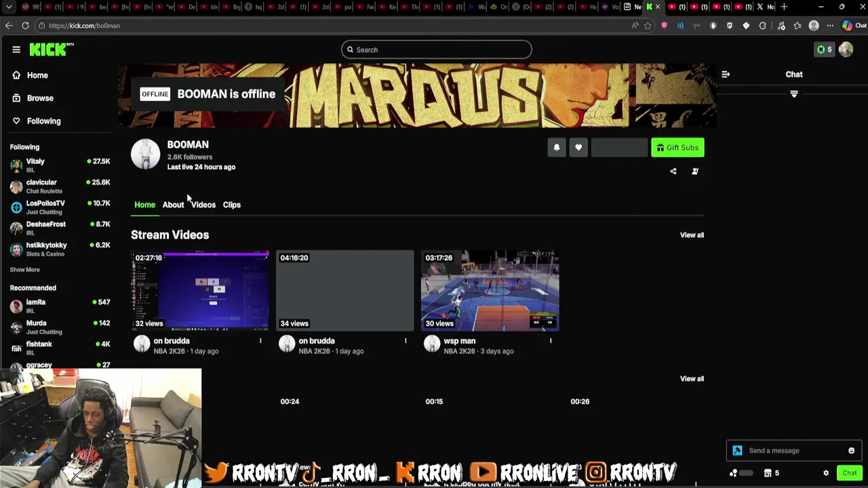
Task: Open the chat settings gear
Action: click(x=826, y=473)
